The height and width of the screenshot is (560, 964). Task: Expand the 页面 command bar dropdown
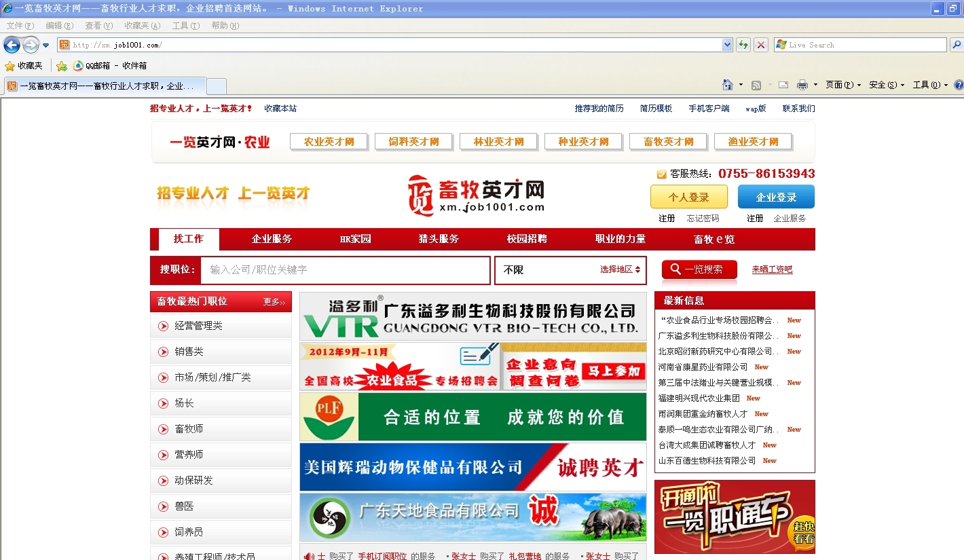(843, 85)
